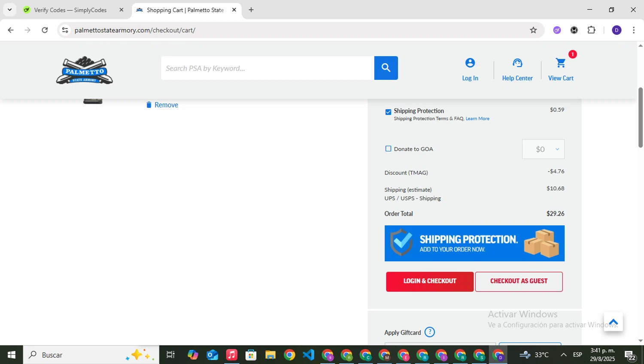The image size is (644, 364).
Task: Open File Explorer from the taskbar
Action: coord(270,355)
